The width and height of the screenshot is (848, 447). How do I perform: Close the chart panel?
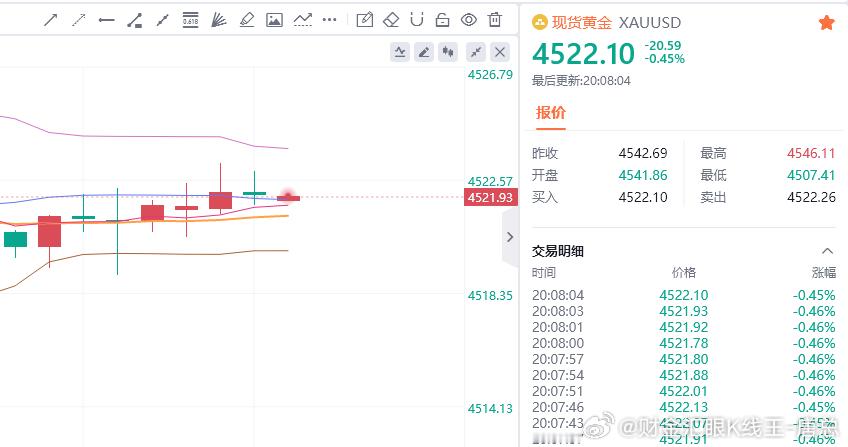[500, 52]
